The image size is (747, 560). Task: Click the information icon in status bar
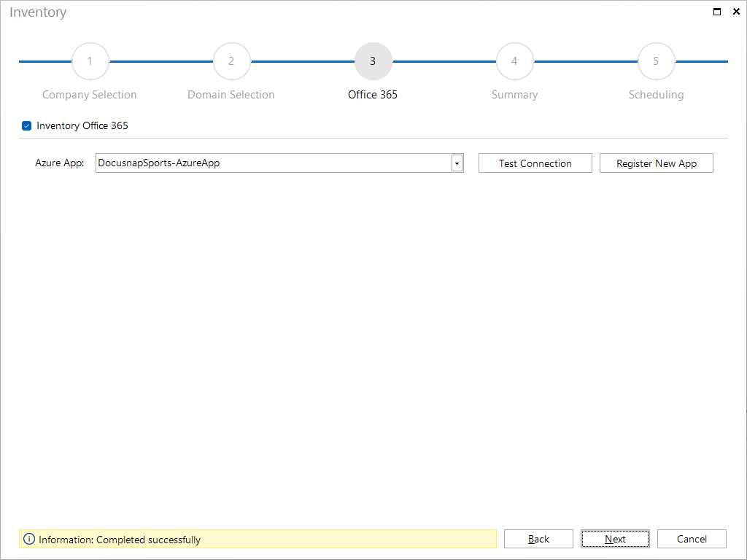click(29, 539)
